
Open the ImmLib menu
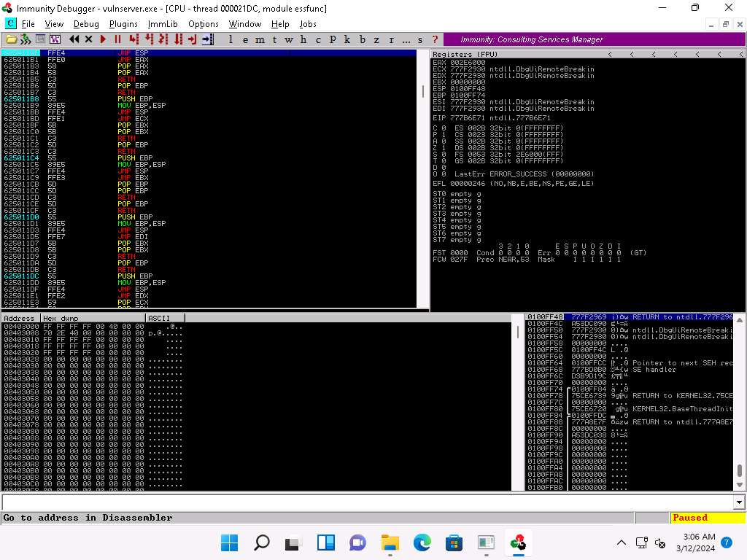(162, 24)
